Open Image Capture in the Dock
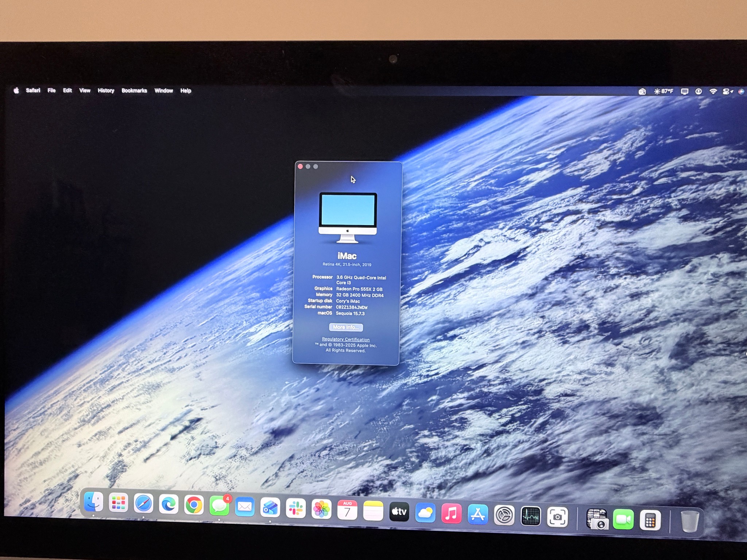 coord(597,519)
